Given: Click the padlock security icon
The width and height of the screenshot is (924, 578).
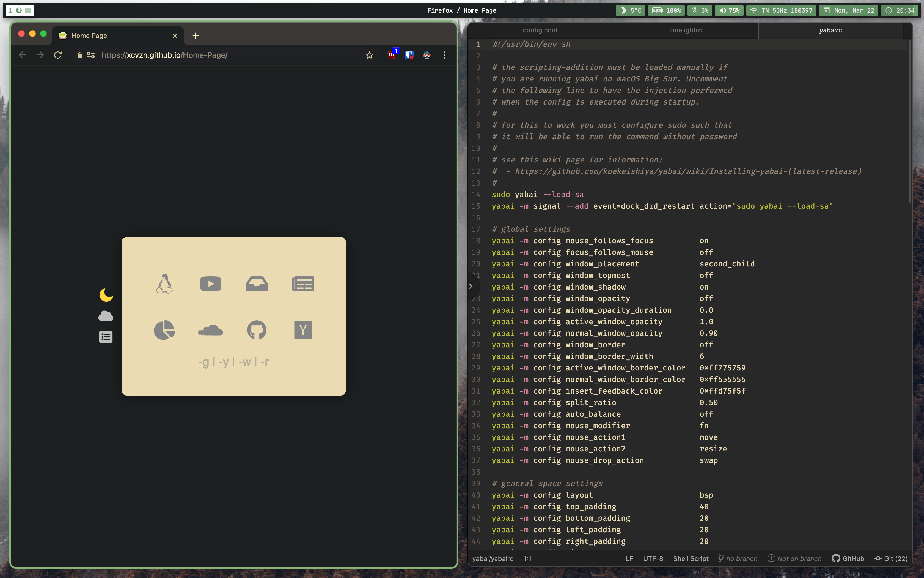Looking at the screenshot, I should pos(79,55).
